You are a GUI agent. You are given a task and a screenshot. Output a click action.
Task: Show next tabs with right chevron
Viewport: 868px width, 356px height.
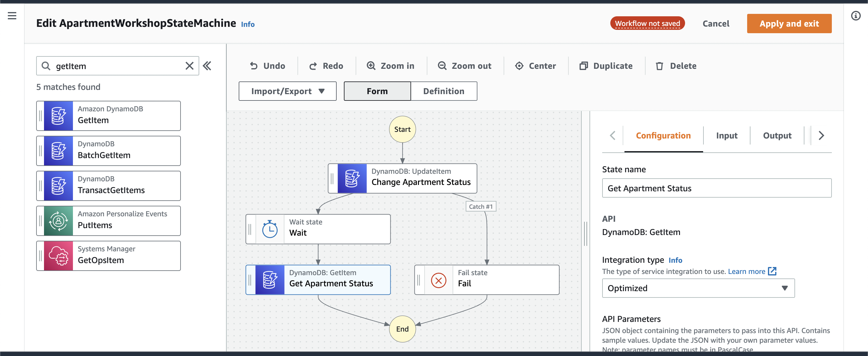point(822,136)
